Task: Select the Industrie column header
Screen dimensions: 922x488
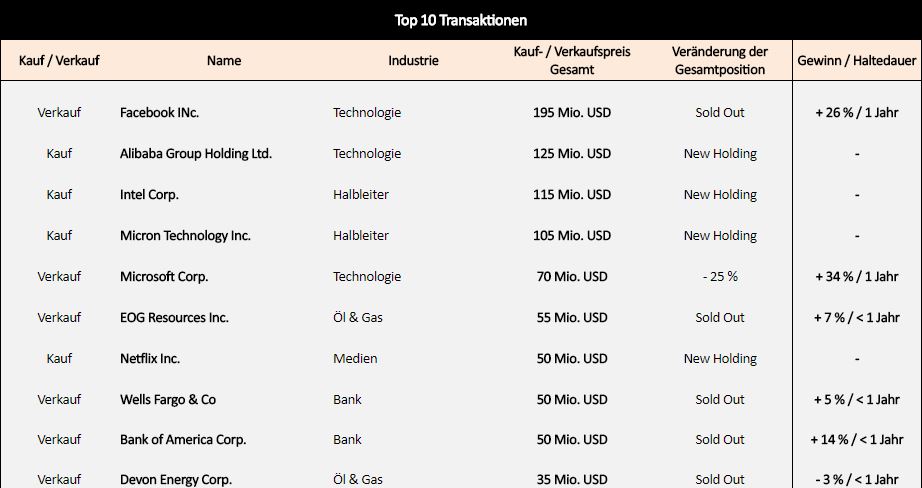Action: tap(413, 61)
